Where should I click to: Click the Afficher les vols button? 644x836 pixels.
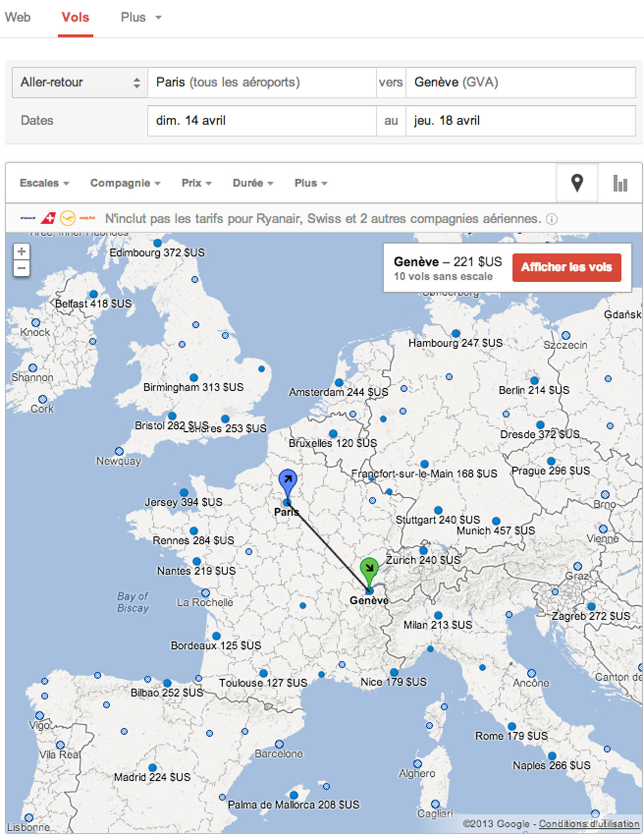566,267
